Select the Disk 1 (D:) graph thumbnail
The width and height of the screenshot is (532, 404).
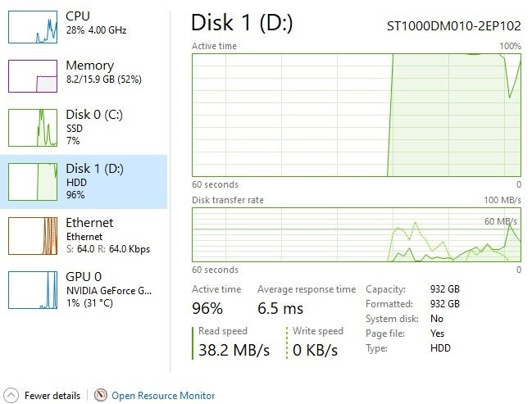tap(33, 181)
